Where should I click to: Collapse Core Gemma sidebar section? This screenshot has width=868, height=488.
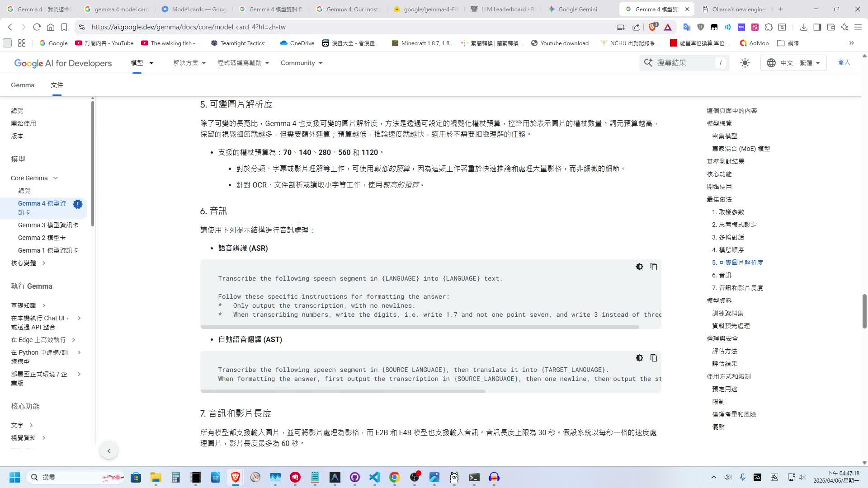(56, 178)
